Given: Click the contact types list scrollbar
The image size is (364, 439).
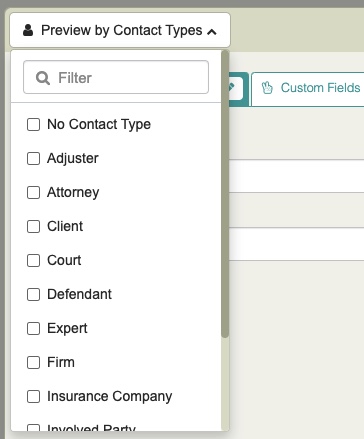Looking at the screenshot, I should (225, 194).
